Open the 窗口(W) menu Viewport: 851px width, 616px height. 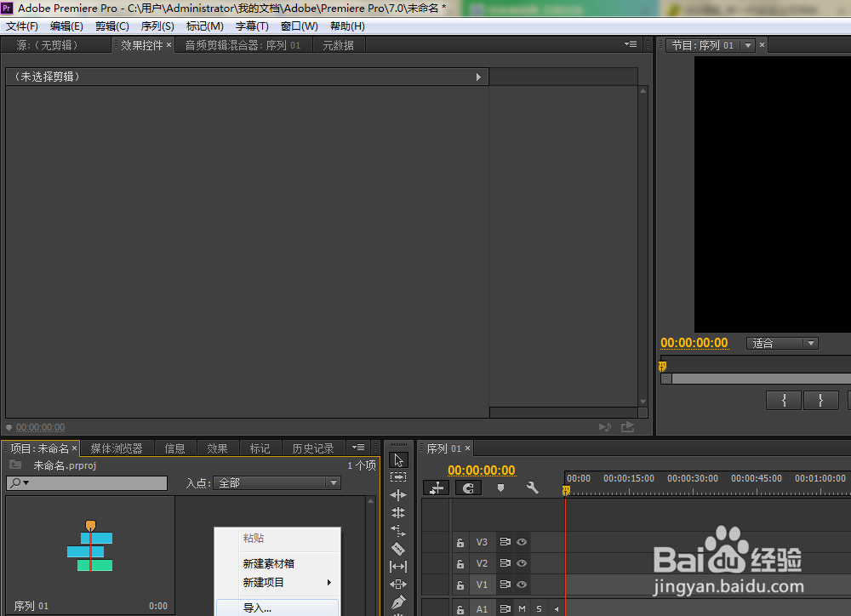[x=299, y=26]
